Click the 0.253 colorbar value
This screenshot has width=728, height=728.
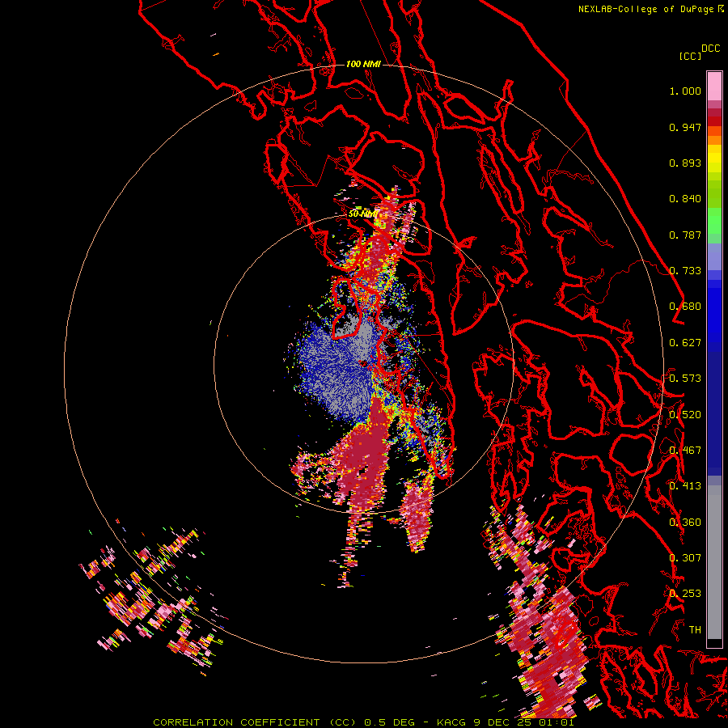coord(685,594)
